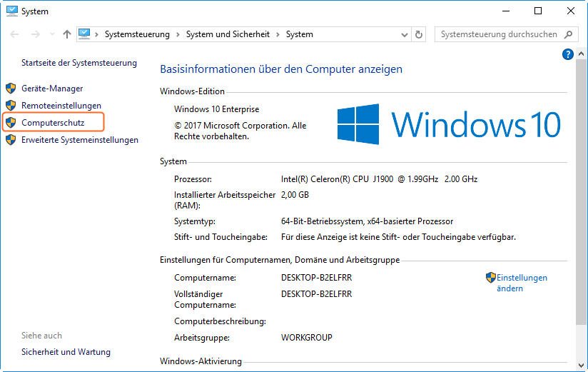Minimize the System window
This screenshot has height=372, width=588.
click(x=506, y=11)
